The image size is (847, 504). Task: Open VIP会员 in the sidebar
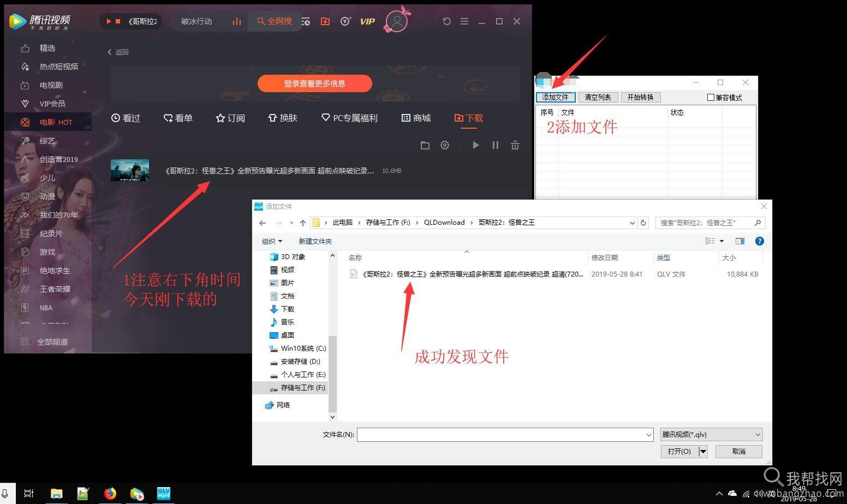(52, 104)
